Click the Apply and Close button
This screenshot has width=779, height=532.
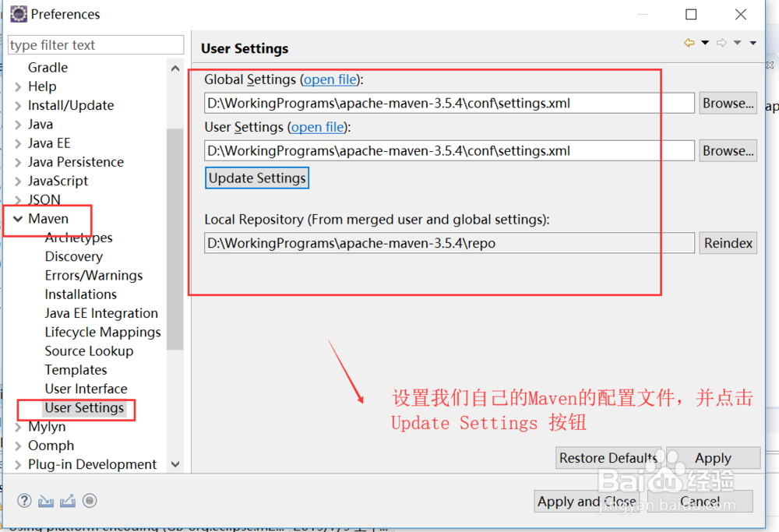[x=587, y=501]
